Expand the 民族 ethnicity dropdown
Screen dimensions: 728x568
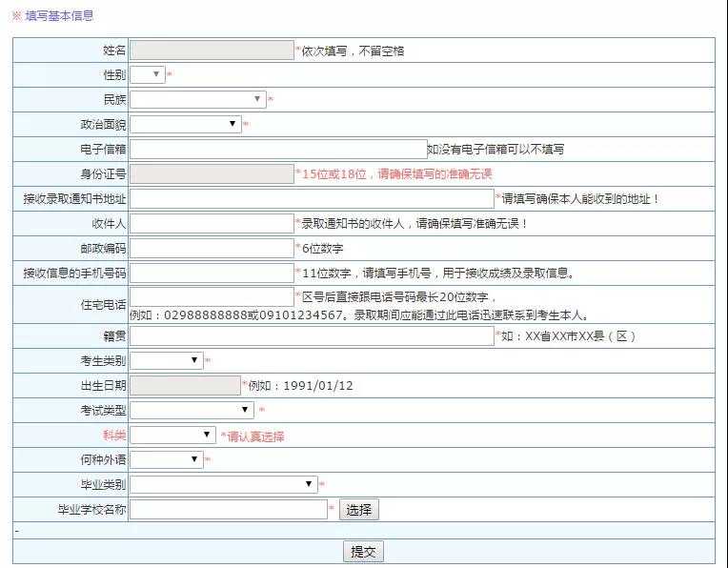[198, 99]
